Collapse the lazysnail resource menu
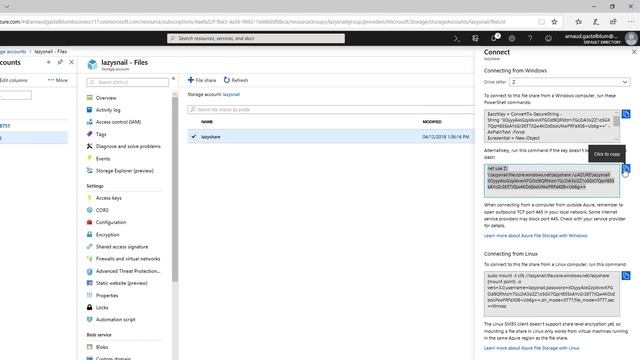Image resolution: width=640 pixels, height=360 pixels. (173, 78)
